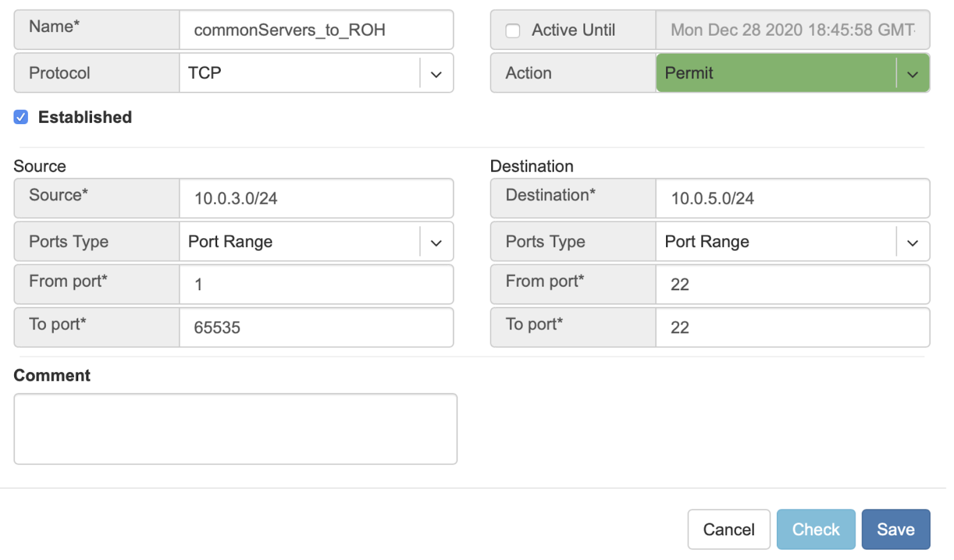Click the Protocol dropdown chevron arrow
This screenshot has height=560, width=954.
[x=436, y=74]
